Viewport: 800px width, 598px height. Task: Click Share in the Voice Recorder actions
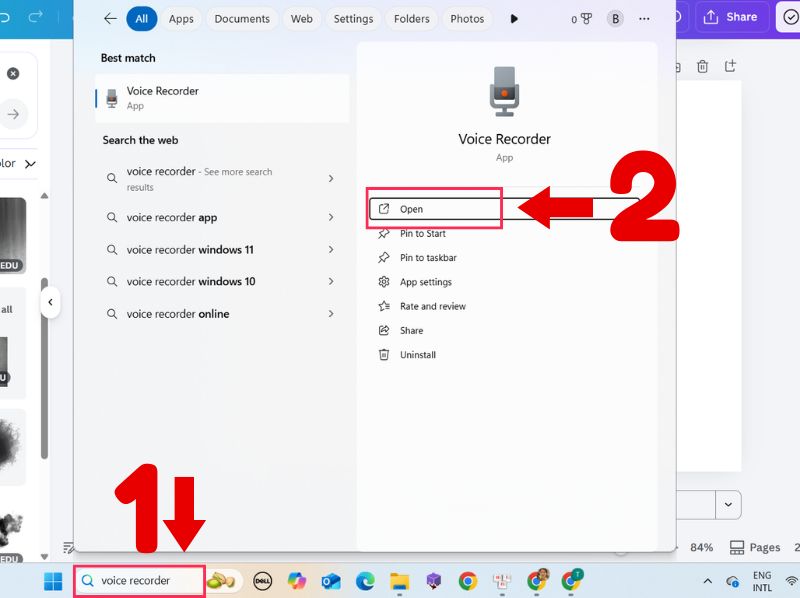[411, 331]
